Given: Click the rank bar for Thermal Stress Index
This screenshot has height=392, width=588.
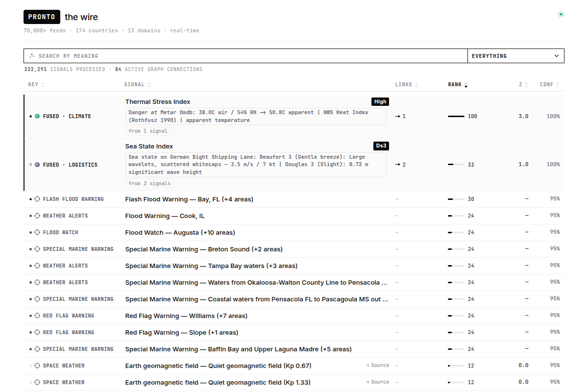Looking at the screenshot, I should point(456,116).
